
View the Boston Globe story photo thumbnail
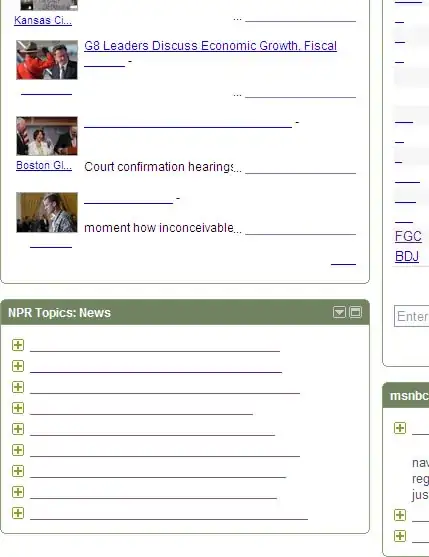[x=47, y=136]
